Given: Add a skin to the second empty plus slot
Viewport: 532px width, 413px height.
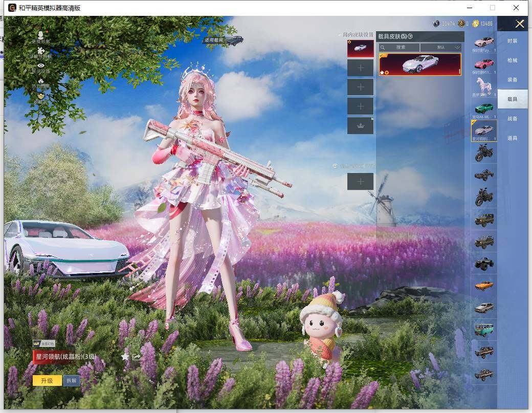Looking at the screenshot, I should click(360, 68).
